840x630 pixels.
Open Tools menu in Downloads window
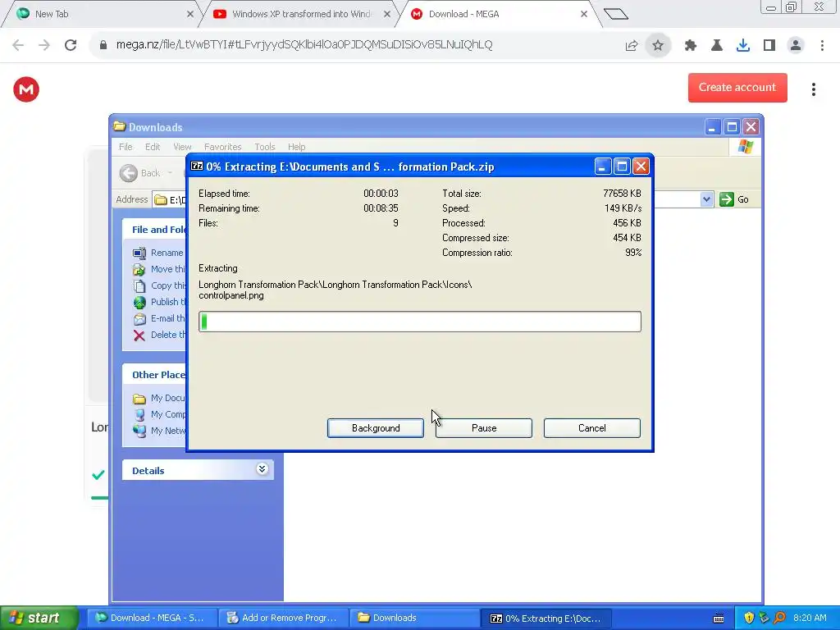coord(265,147)
